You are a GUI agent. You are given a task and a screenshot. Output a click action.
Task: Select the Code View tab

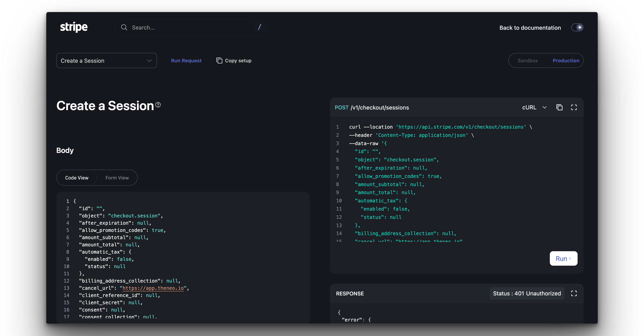77,178
